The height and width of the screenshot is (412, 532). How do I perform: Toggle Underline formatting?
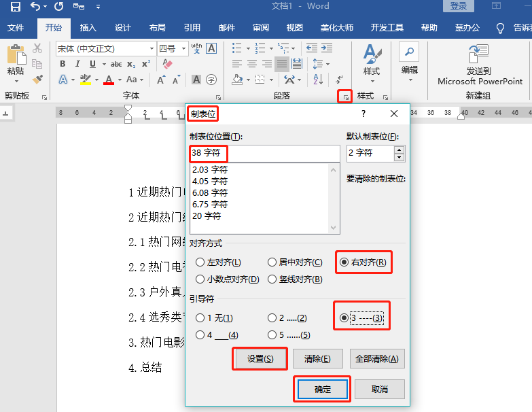(92, 64)
